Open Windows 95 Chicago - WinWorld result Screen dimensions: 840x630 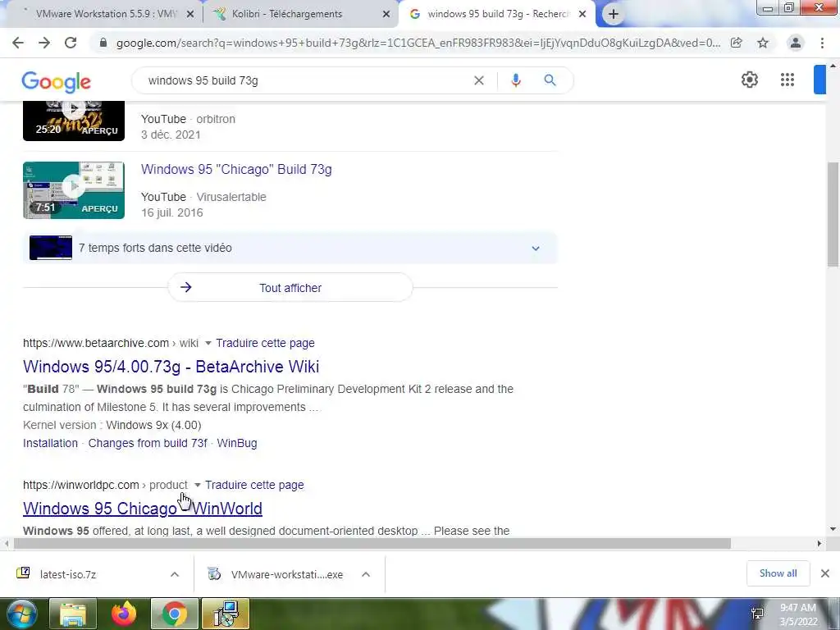(143, 509)
